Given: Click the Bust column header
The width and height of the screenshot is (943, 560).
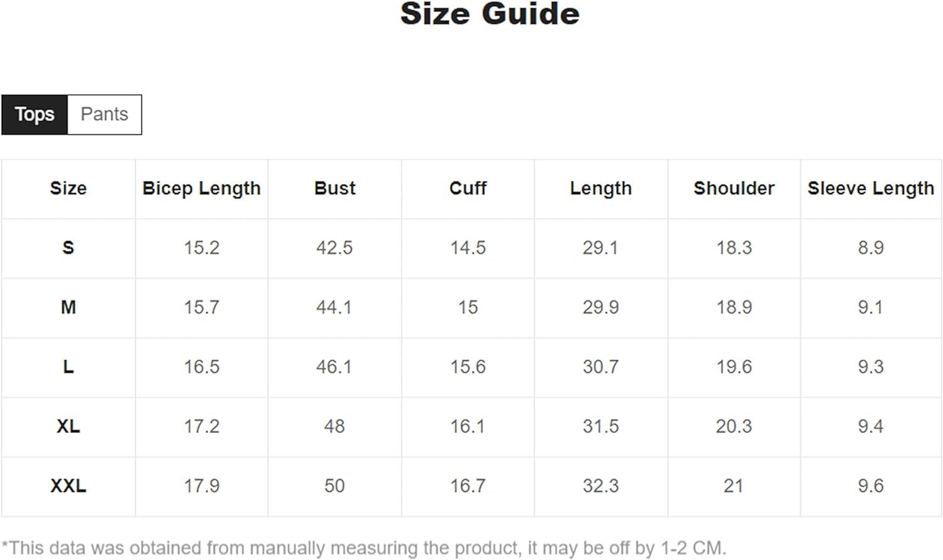Looking at the screenshot, I should (334, 188).
